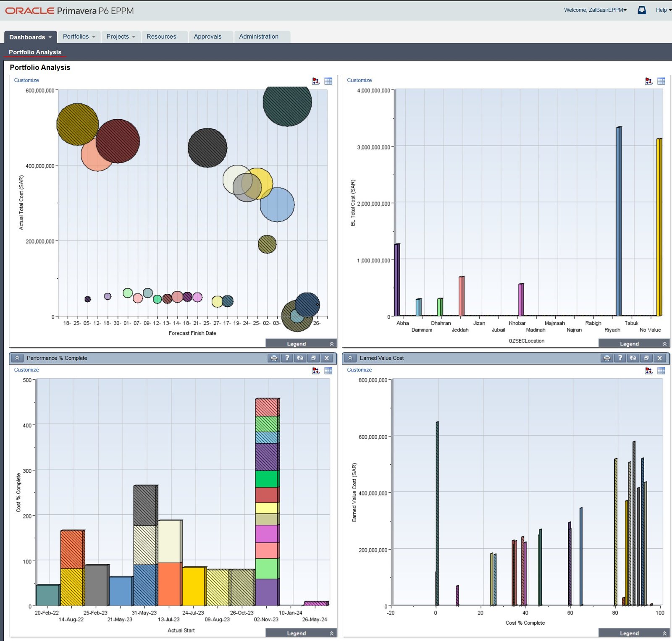This screenshot has height=641, width=672.
Task: Open the notifications inbox icon in header
Action: point(642,10)
